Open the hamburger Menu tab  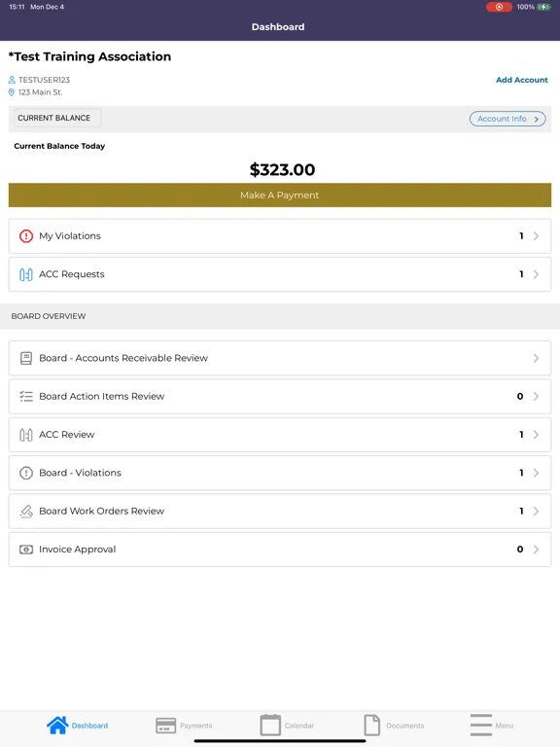coord(491,726)
